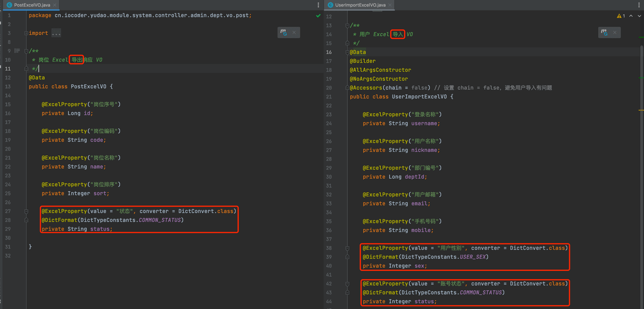Open right editor tab options three-dot menu

(x=639, y=5)
